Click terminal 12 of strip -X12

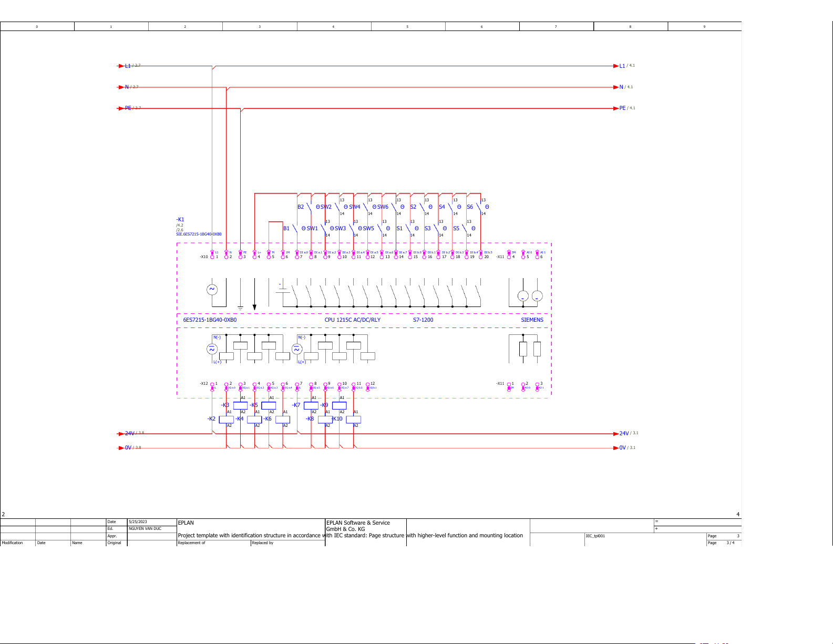click(x=368, y=384)
